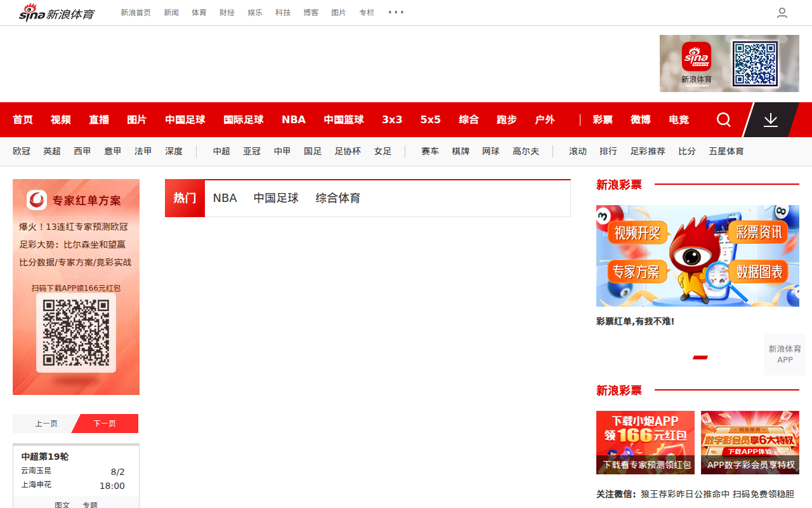Open 中国篮球 in red navigation
The width and height of the screenshot is (812, 508).
coord(344,119)
